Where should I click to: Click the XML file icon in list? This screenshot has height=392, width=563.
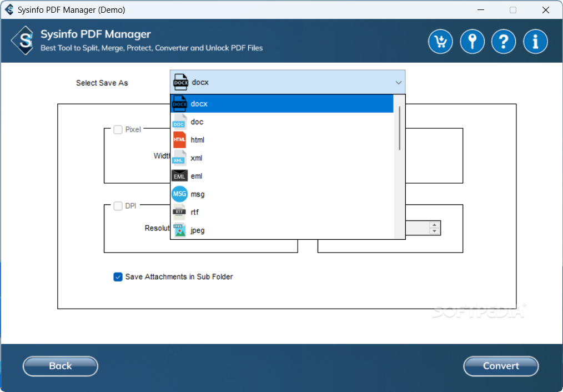coord(179,158)
